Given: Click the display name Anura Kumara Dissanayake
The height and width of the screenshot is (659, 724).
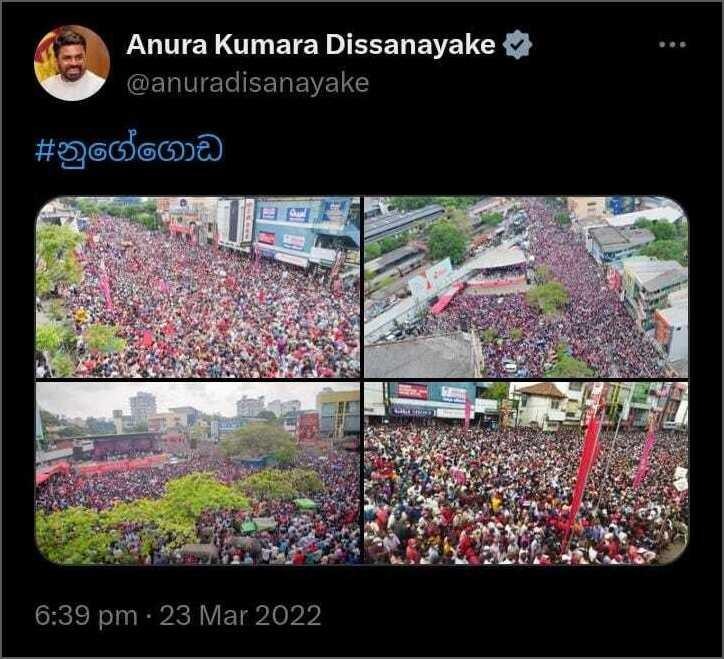Looking at the screenshot, I should click(311, 45).
